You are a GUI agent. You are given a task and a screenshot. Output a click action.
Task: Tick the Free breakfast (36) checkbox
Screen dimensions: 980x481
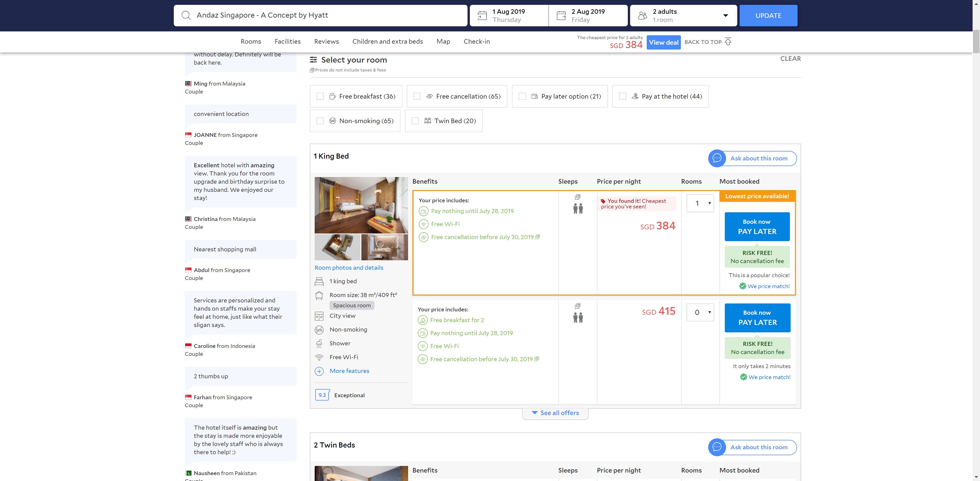pos(320,96)
